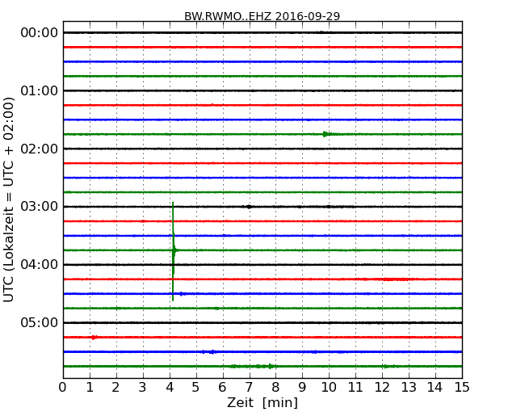Image resolution: width=525 pixels, height=420 pixels.
Task: Click the green event near minute 7.8 on bottom trace
Action: click(x=271, y=367)
